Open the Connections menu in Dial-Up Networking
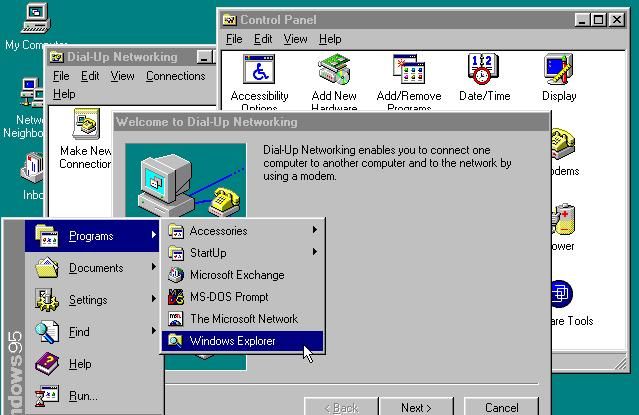The image size is (639, 415). pyautogui.click(x=176, y=76)
